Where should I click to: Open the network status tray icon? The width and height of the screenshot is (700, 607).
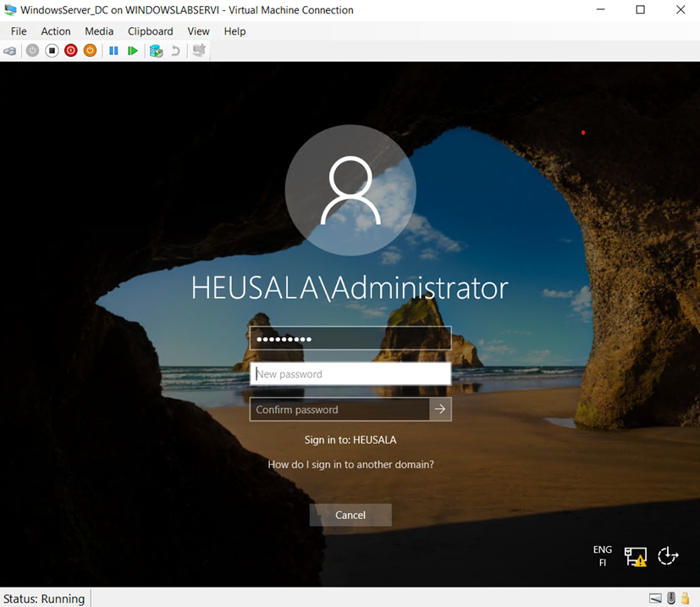coord(636,556)
